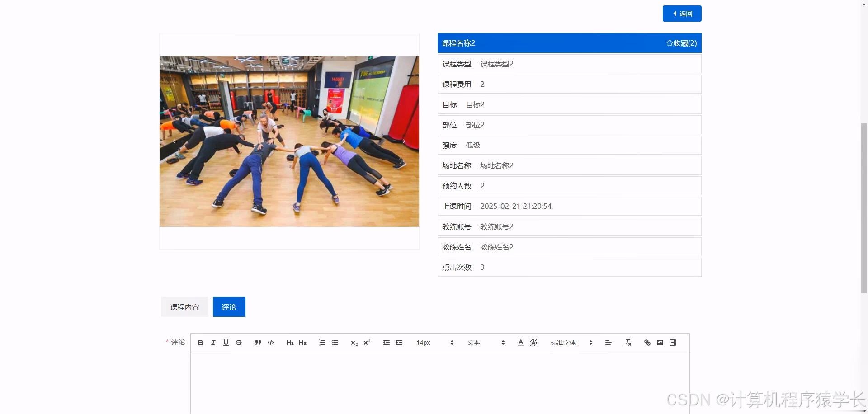This screenshot has width=868, height=414.
Task: Toggle an ordered list
Action: 322,343
